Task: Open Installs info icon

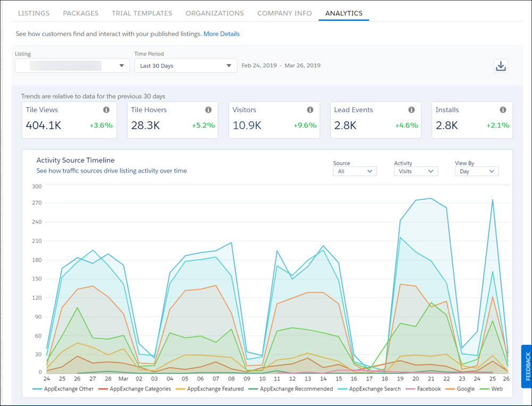Action: pyautogui.click(x=503, y=110)
